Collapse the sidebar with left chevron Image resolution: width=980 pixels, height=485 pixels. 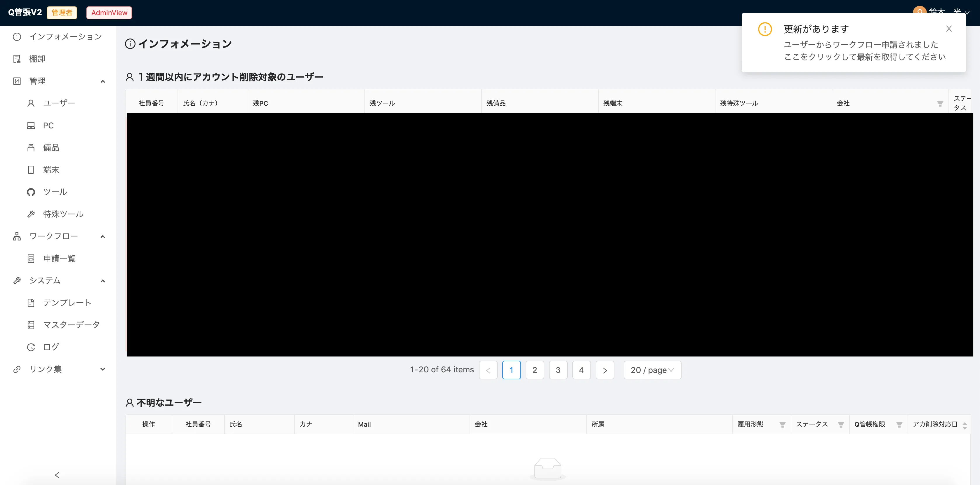(57, 475)
